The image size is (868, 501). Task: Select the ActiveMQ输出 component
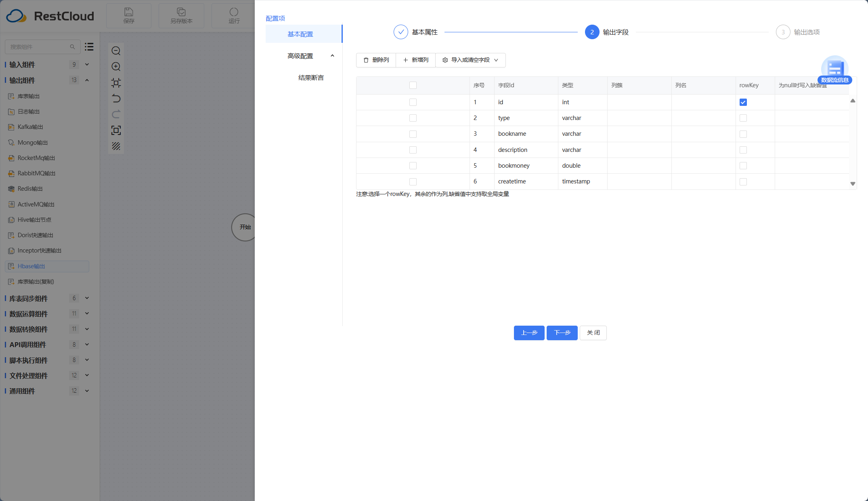[x=47, y=204]
